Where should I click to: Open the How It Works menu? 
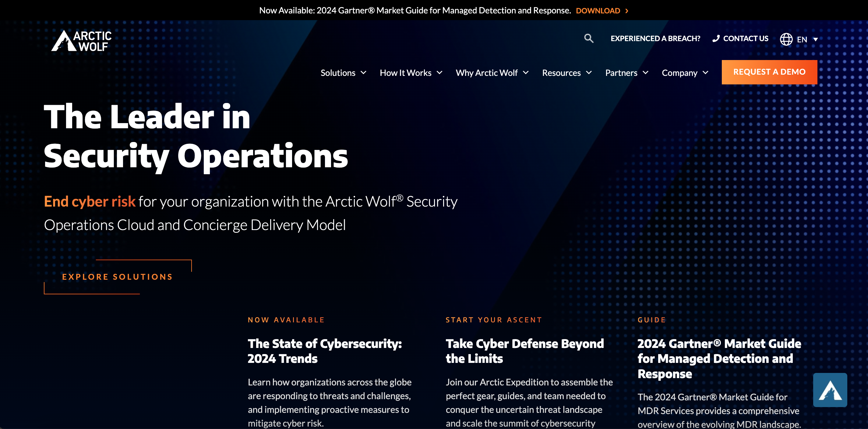pos(405,73)
